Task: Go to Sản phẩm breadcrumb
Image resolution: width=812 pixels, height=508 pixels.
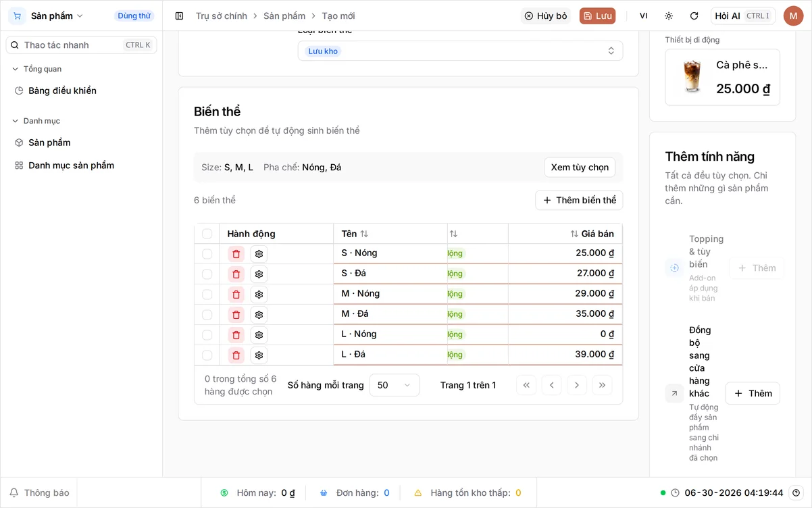Action: 284,16
